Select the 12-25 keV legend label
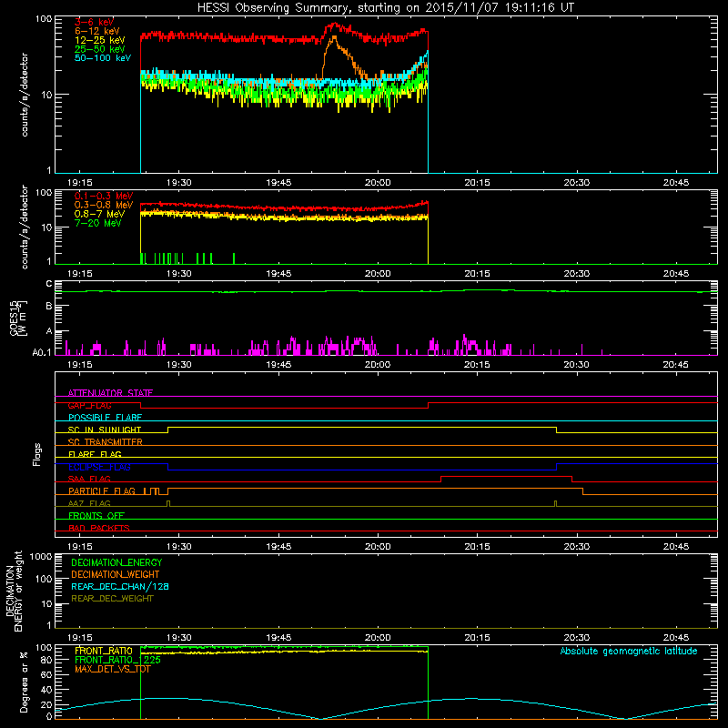 pyautogui.click(x=100, y=40)
